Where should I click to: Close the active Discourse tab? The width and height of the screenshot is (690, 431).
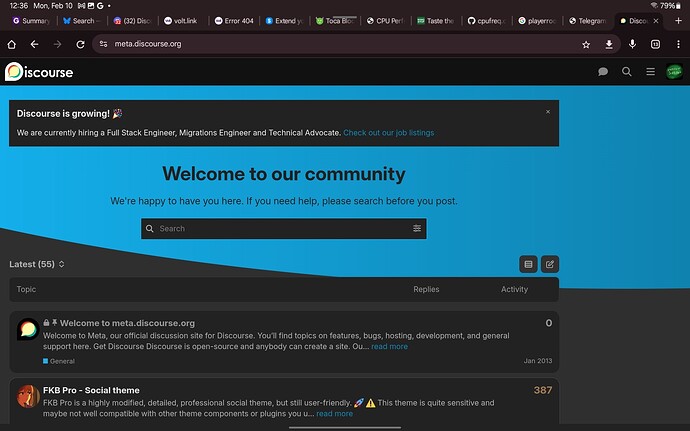[656, 21]
